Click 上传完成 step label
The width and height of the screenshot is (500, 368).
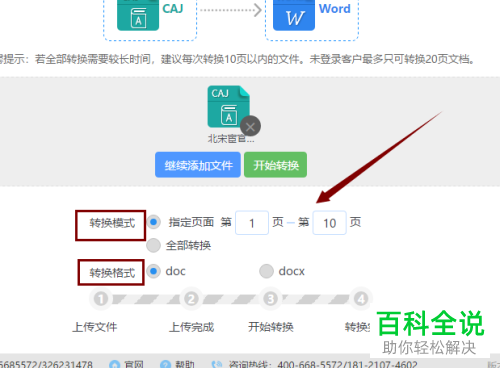pos(192,327)
